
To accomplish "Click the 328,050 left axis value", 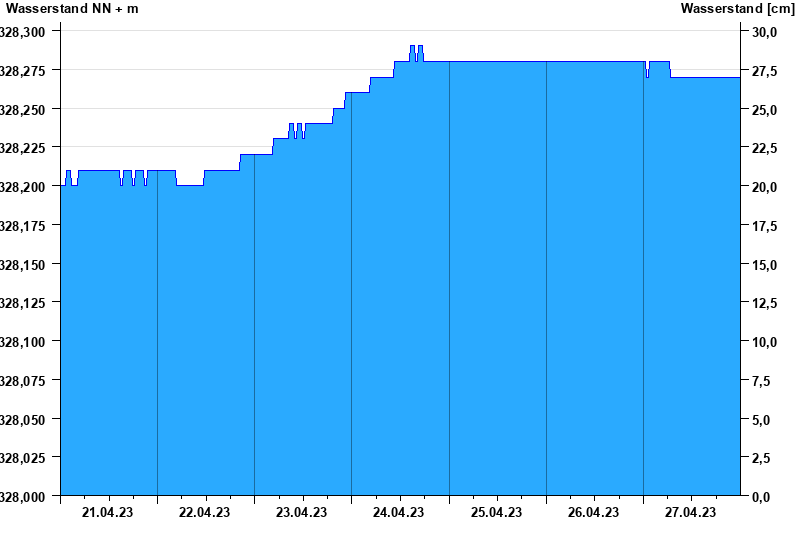I will click(x=22, y=420).
